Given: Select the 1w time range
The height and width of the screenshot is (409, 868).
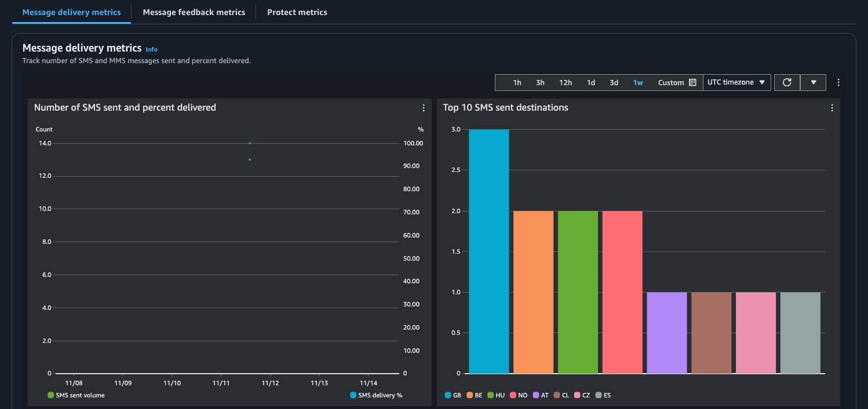Looking at the screenshot, I should [638, 83].
